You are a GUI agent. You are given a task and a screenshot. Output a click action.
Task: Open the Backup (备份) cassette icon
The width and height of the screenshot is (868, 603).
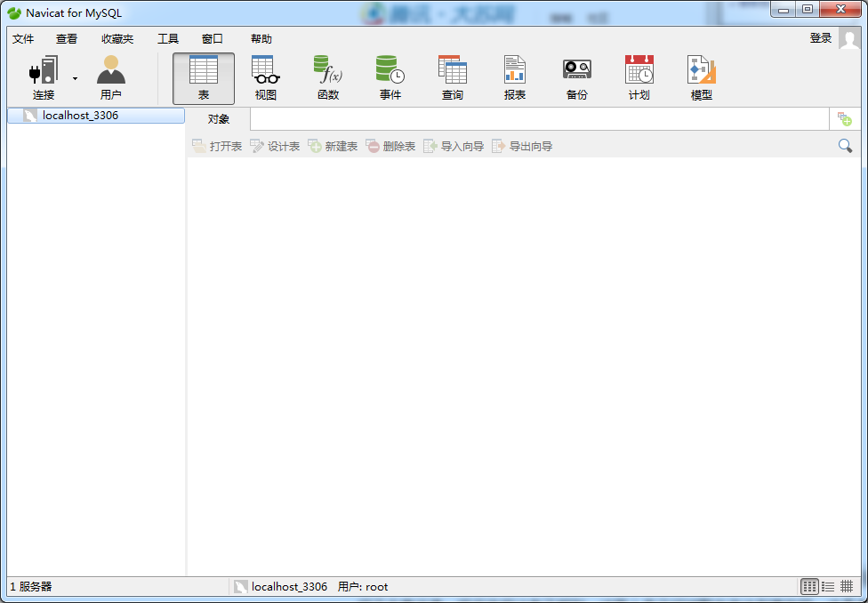tap(577, 71)
